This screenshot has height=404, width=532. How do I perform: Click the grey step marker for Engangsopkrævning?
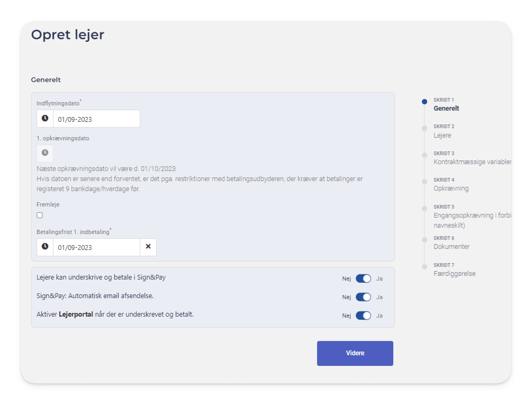click(x=424, y=209)
